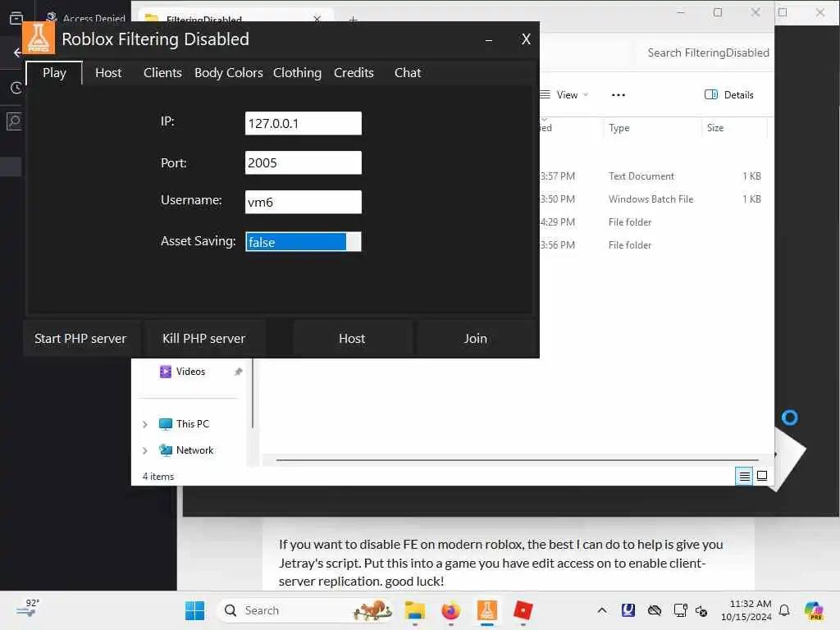Switch Explorer to large thumbnails view icon

(x=762, y=476)
